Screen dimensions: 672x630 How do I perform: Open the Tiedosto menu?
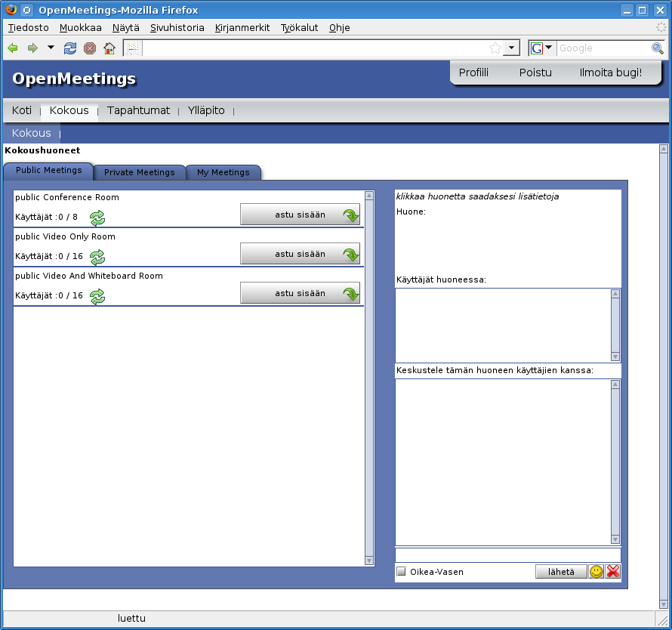(x=28, y=27)
